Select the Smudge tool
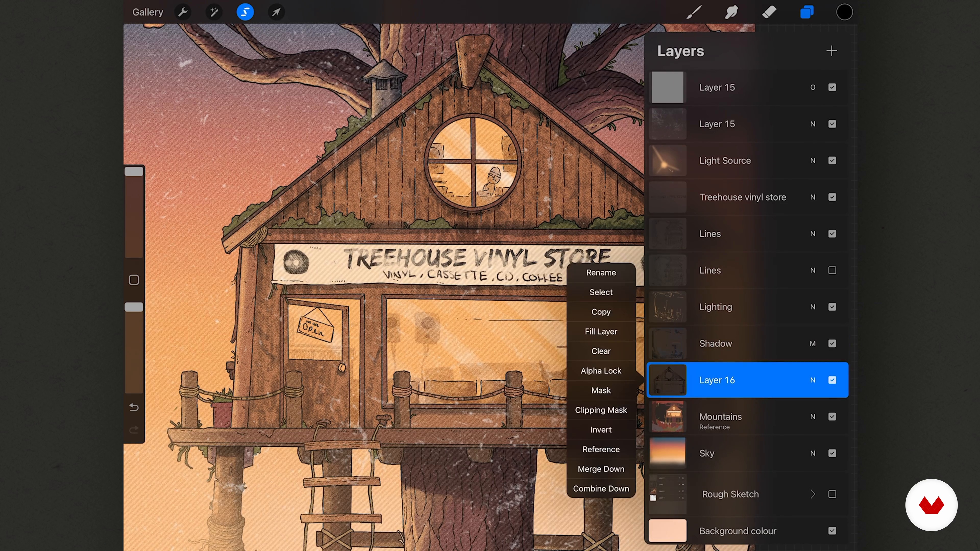980x551 pixels. [731, 12]
